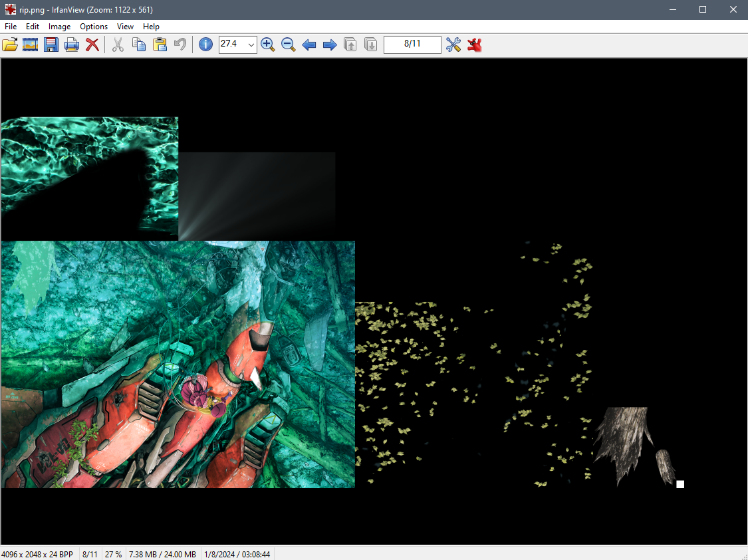The image size is (748, 560).
Task: Open the View menu
Action: (125, 27)
